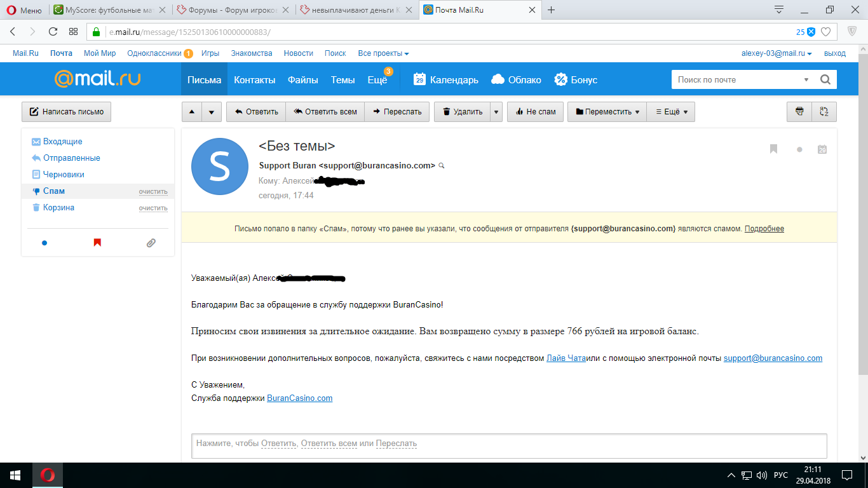Switch to the Контакты tab
The height and width of the screenshot is (488, 868).
[x=254, y=79]
